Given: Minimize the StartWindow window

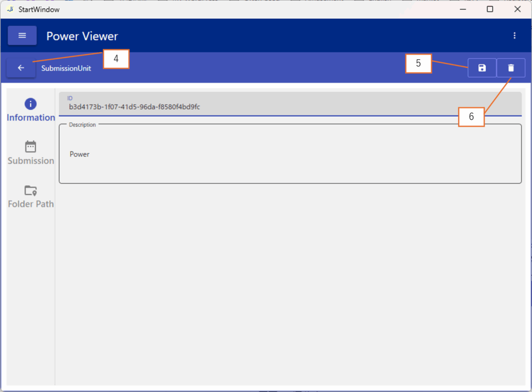Looking at the screenshot, I should [462, 9].
